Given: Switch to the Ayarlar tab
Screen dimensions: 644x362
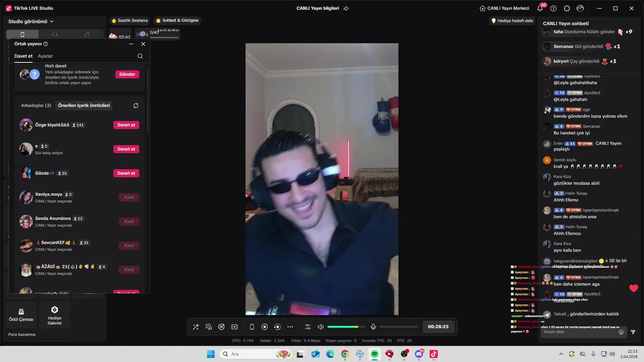Looking at the screenshot, I should point(45,56).
